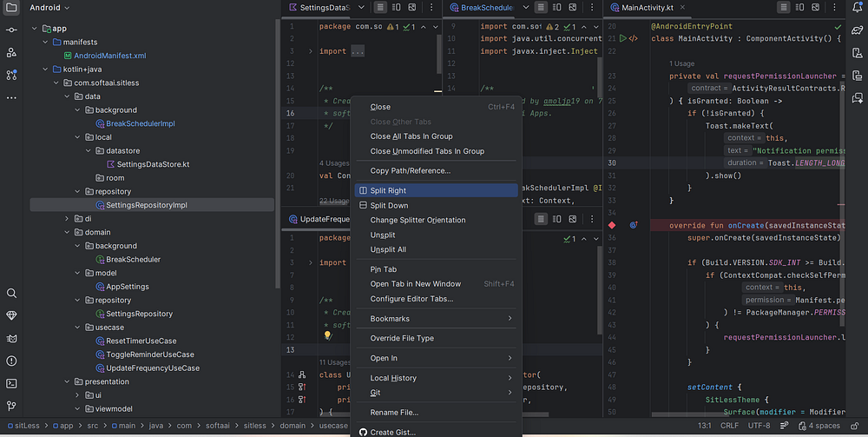Viewport: 868px width, 437px height.
Task: Choose Split Right from context menu
Action: pos(437,190)
